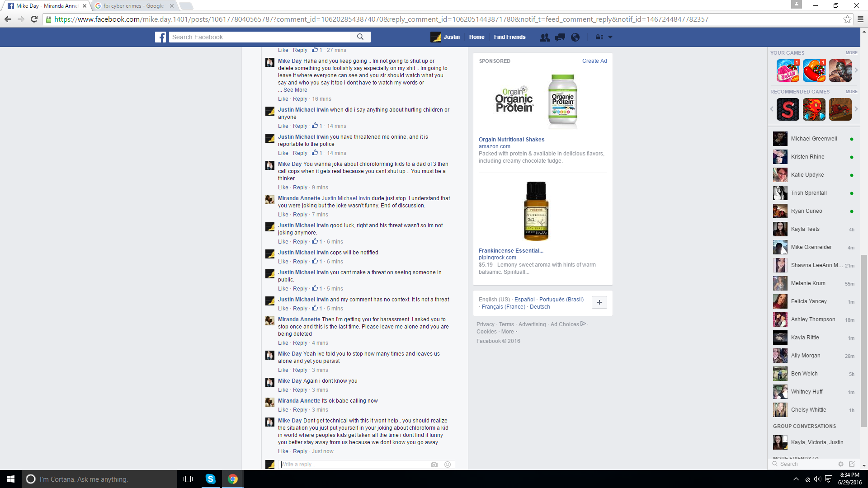The image size is (868, 488).
Task: Click Create Ad link
Action: (x=594, y=61)
